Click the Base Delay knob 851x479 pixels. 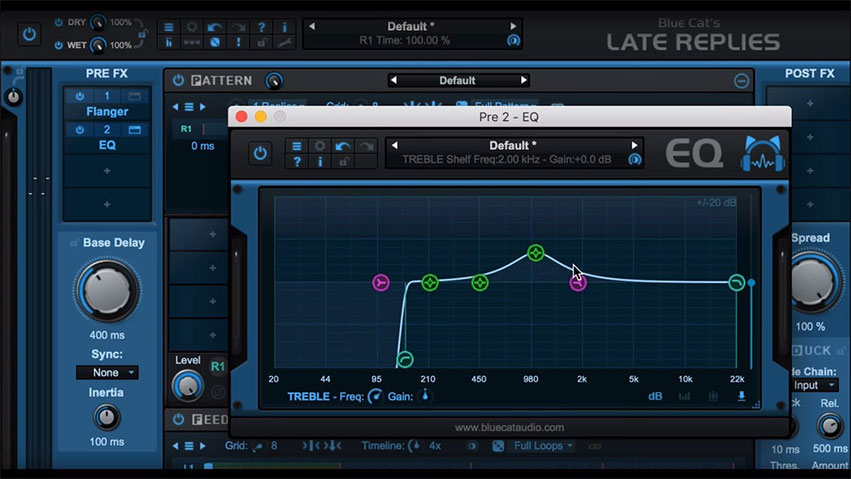(x=107, y=292)
